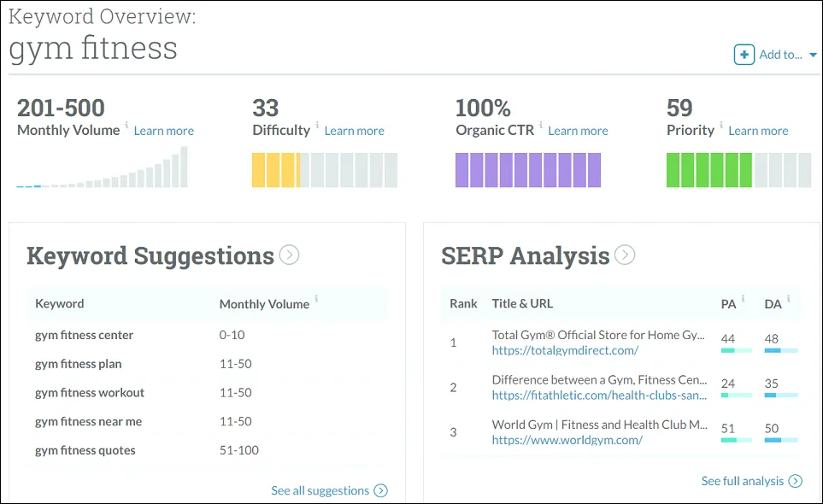Open the Keyword Suggestions detail view arrow
Screen dimensions: 823x504
point(289,255)
